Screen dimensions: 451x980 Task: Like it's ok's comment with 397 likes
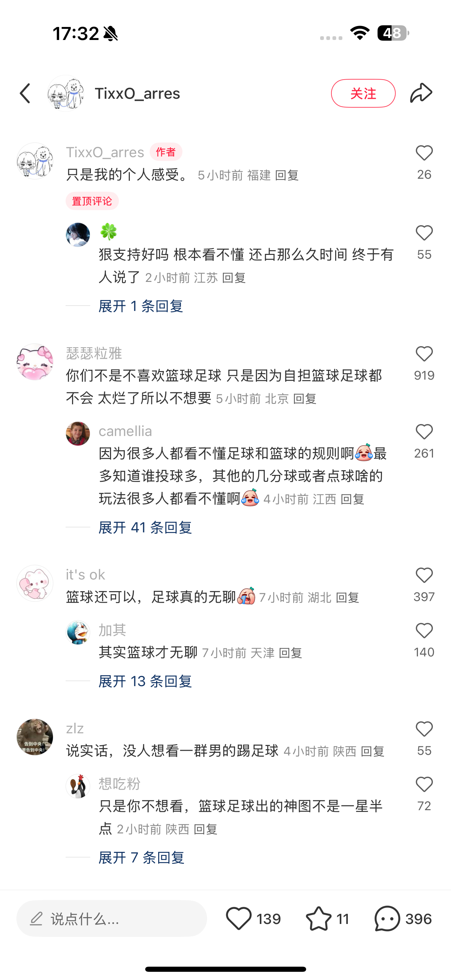click(424, 576)
